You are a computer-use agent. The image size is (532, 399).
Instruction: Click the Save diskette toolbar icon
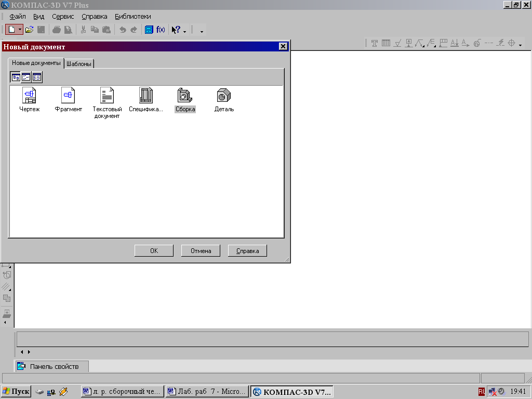click(41, 30)
